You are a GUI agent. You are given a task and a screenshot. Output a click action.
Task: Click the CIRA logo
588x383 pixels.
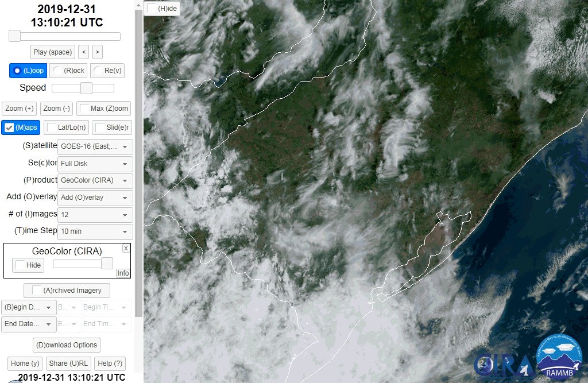click(504, 363)
